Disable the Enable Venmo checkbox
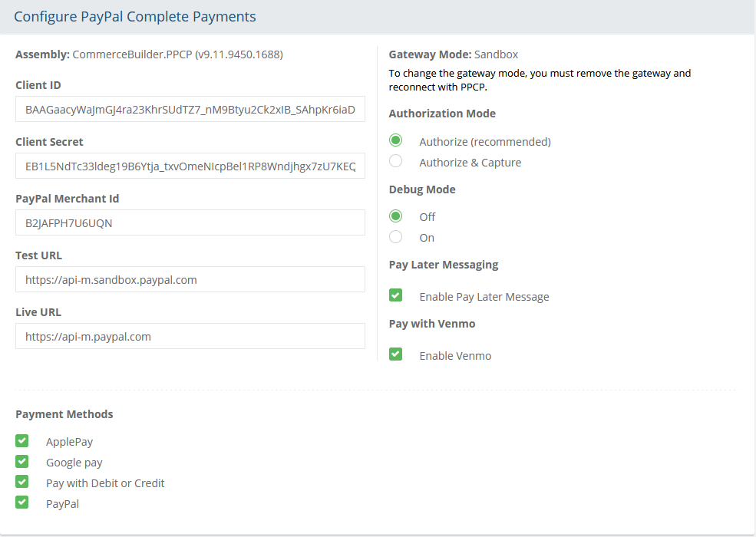756x537 pixels. point(396,355)
